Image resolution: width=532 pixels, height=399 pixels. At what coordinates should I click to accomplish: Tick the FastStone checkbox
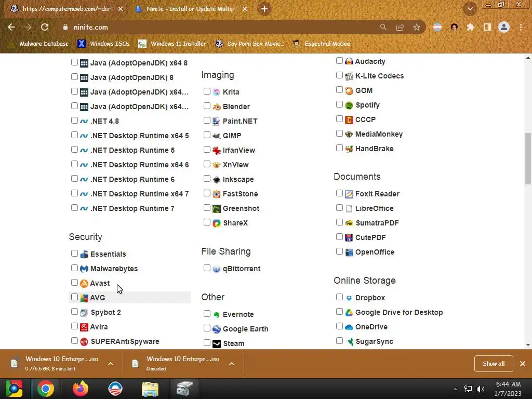(x=207, y=193)
